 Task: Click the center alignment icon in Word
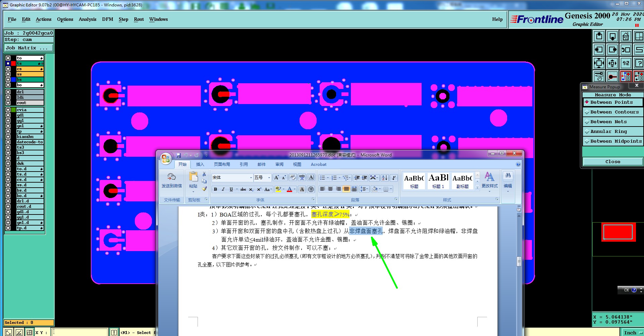coord(330,189)
